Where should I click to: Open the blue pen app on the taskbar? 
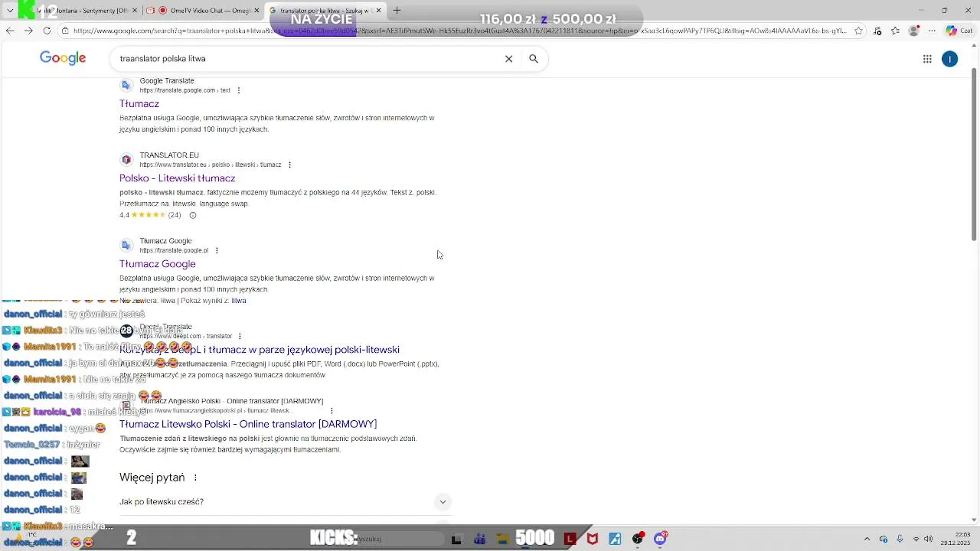[614, 539]
